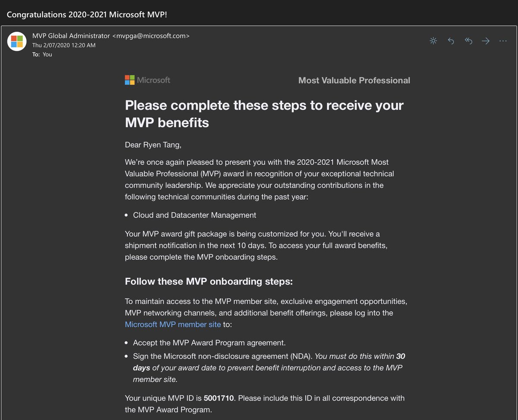
Task: Click the email subject Congratulations 2020-2021 Microsoft MVP!
Action: 87,14
